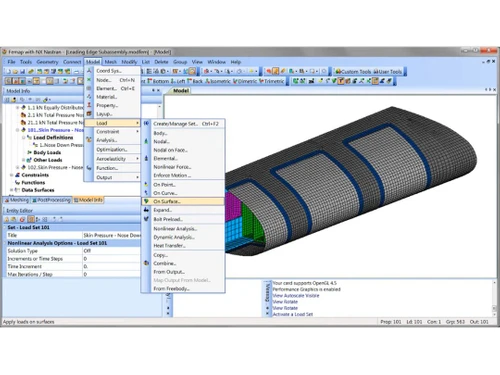Click the Elemental load icon in submenu
Image resolution: width=500 pixels, height=375 pixels.
pyautogui.click(x=146, y=158)
